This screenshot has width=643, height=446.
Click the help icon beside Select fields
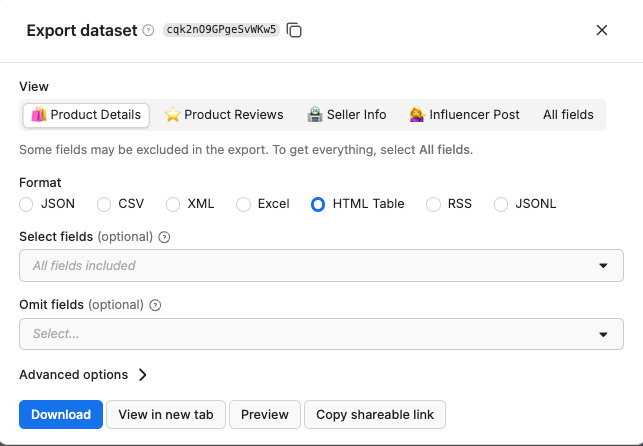[x=165, y=237]
